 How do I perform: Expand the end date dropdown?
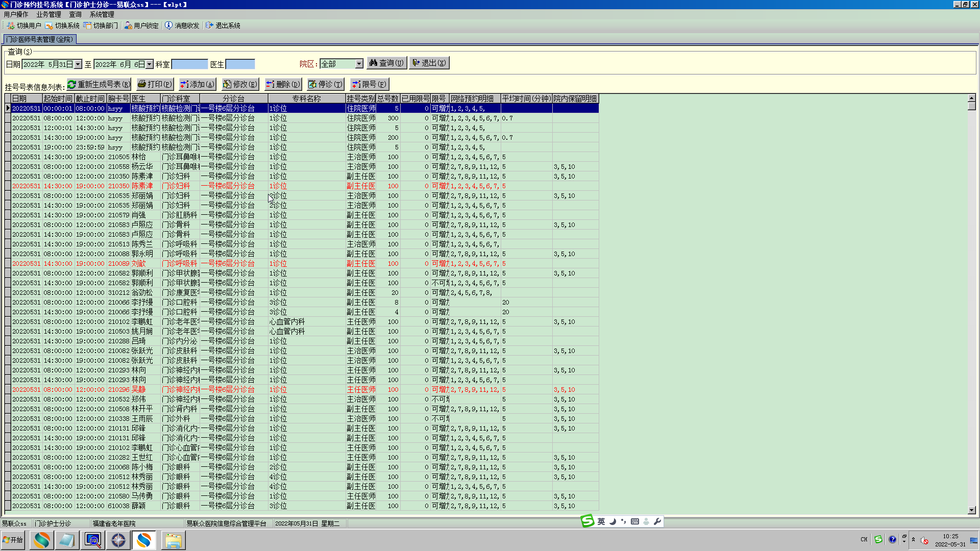click(150, 64)
